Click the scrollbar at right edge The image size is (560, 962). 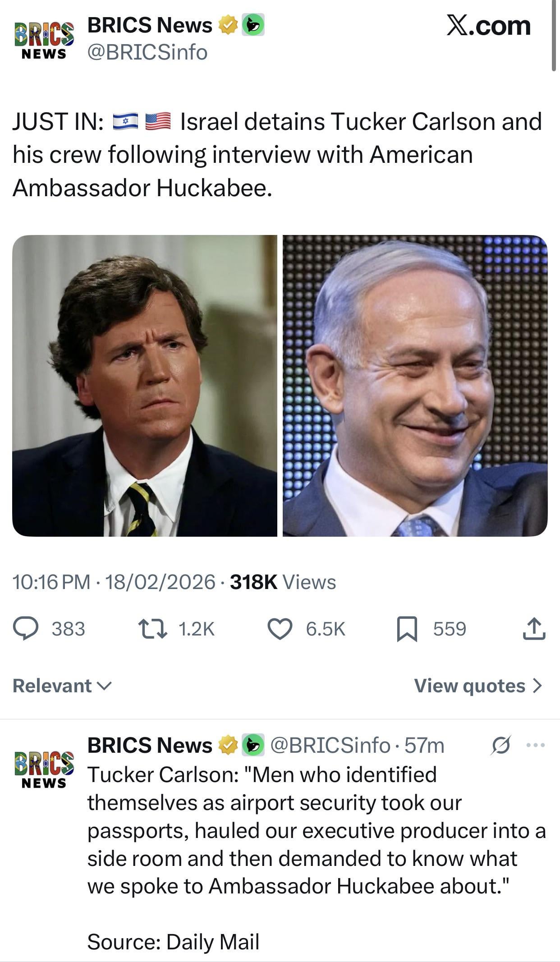point(554,36)
